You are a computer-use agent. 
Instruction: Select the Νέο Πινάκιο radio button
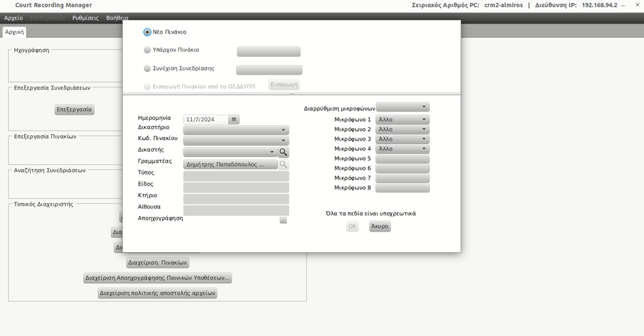pyautogui.click(x=147, y=32)
